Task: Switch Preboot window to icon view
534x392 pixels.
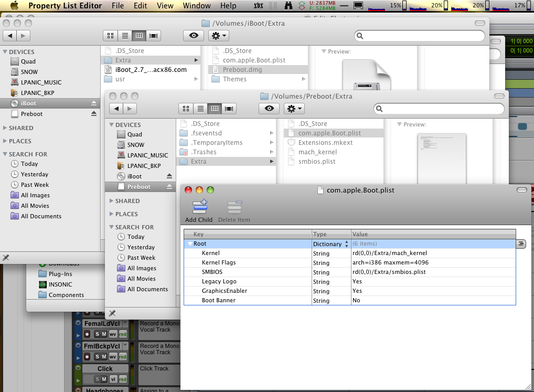Action: pyautogui.click(x=186, y=109)
